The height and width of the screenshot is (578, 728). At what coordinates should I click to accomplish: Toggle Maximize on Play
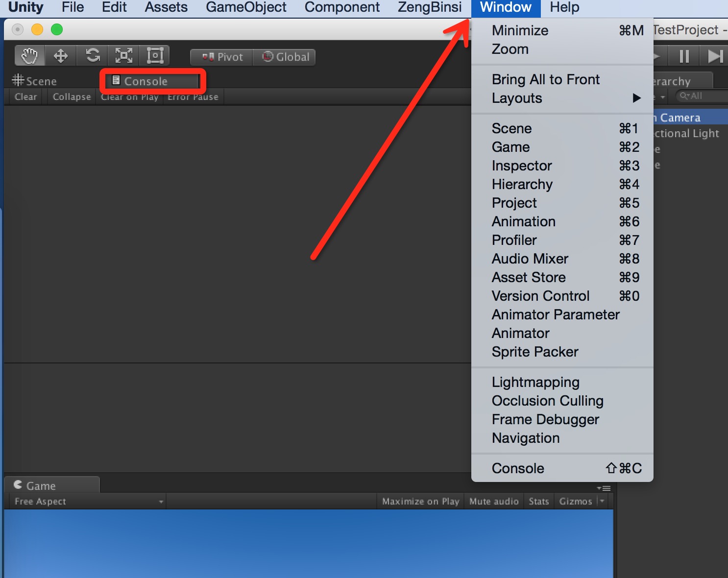click(420, 501)
